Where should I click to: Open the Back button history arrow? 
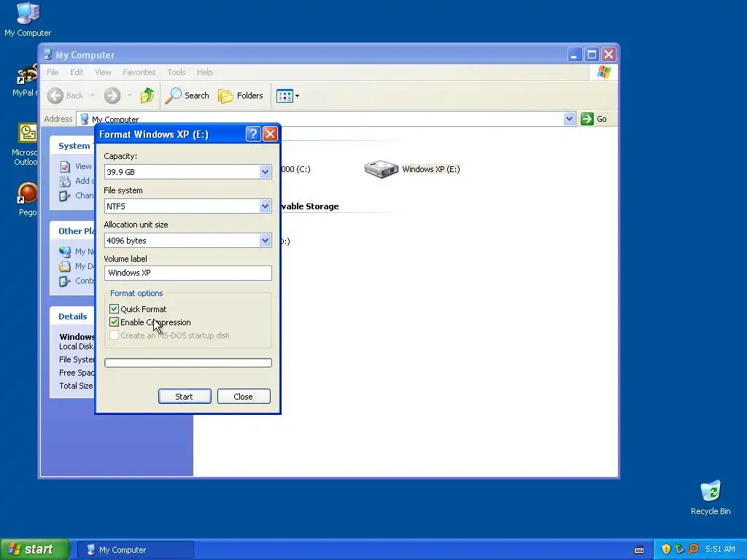coord(93,96)
